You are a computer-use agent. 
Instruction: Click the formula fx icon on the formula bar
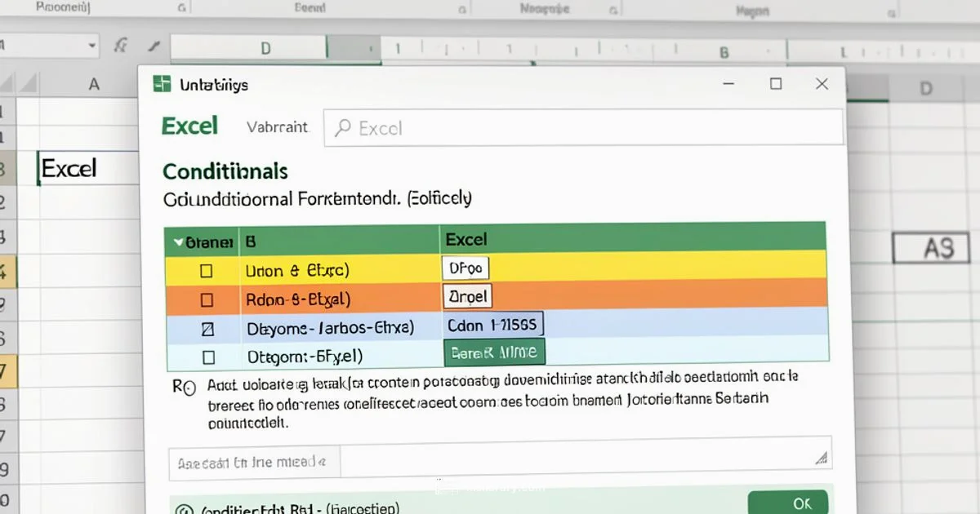[119, 47]
